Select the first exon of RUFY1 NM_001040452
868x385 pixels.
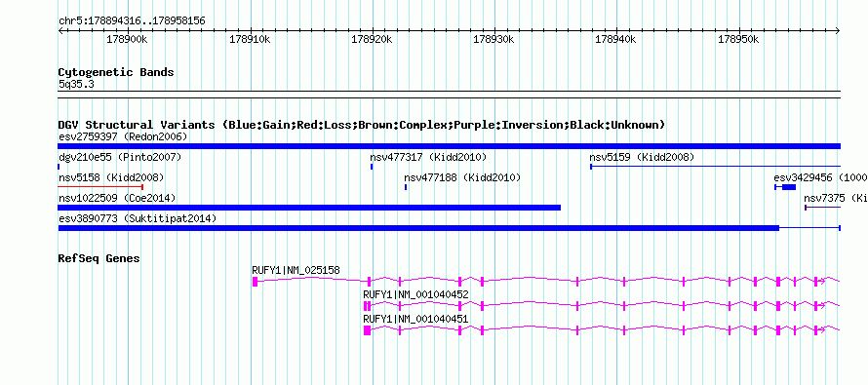tap(367, 306)
